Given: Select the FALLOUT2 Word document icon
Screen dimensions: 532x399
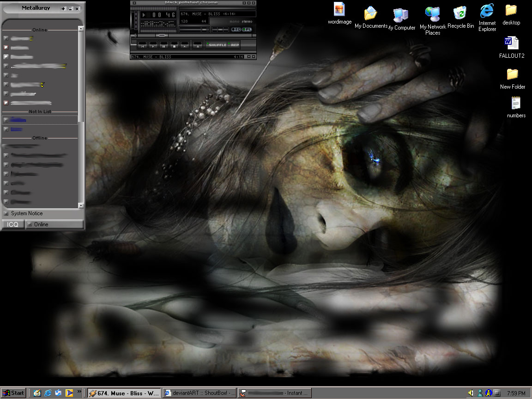Looking at the screenshot, I should pos(512,47).
